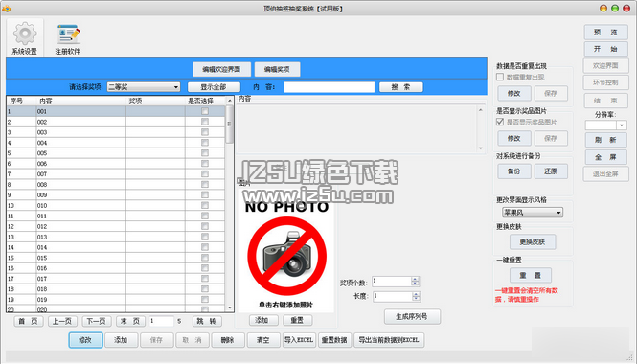Image resolution: width=637 pixels, height=364 pixels.
Task: Check the 是否选择 box for row 016
Action: [205, 268]
